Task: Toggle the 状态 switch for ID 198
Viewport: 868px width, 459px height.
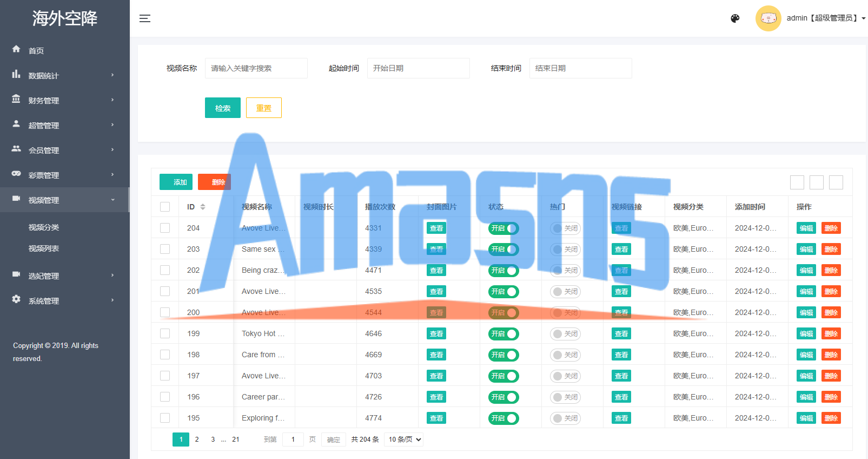Action: (x=503, y=355)
